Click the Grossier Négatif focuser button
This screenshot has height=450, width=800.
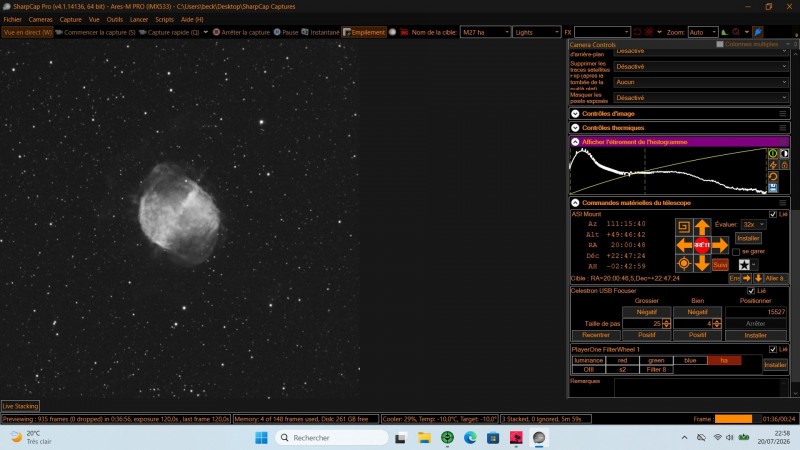pyautogui.click(x=646, y=312)
